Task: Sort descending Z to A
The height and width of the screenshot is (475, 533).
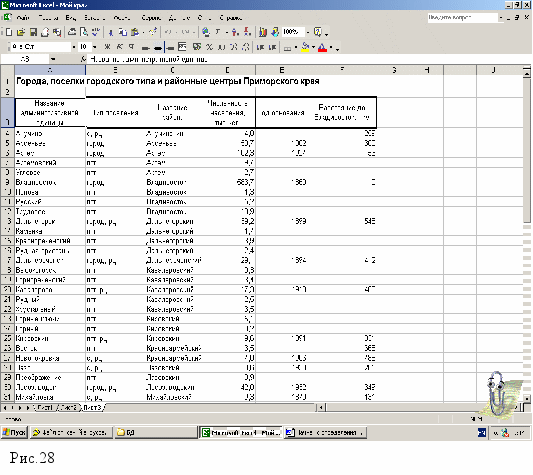Action: tap(247, 32)
